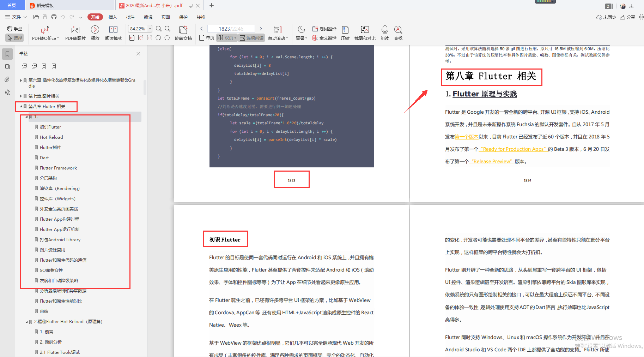This screenshot has height=357, width=644.
Task: Select the 编辑 ribbon tab
Action: coord(148,17)
